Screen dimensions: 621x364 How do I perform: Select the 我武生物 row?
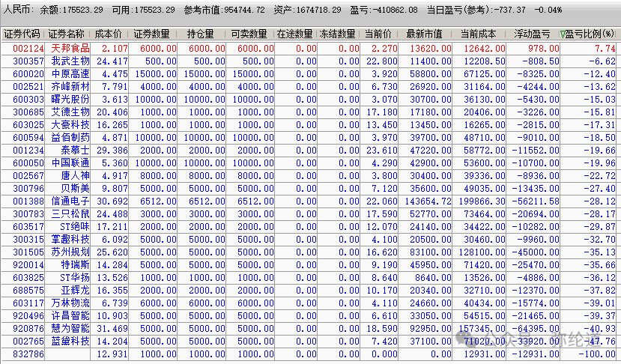(x=309, y=61)
